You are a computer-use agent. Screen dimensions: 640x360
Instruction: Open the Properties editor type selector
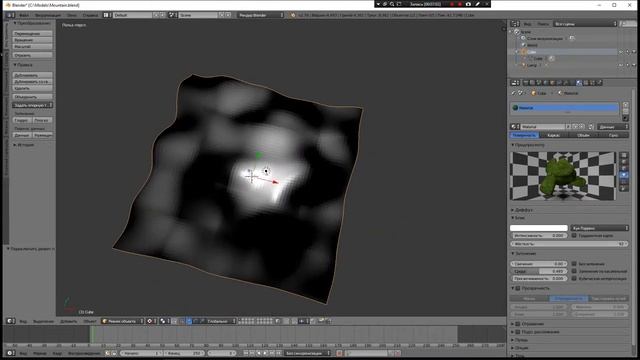(x=515, y=82)
